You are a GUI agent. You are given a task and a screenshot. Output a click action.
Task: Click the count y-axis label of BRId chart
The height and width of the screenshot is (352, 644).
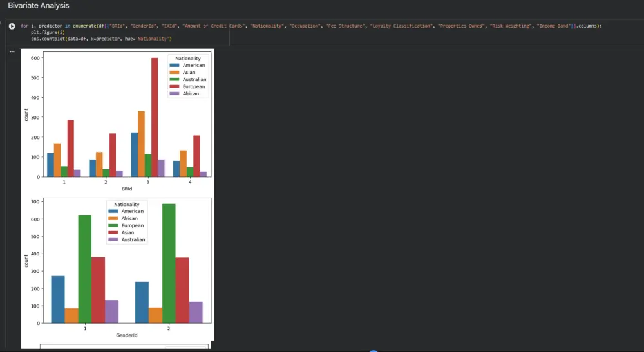point(26,115)
